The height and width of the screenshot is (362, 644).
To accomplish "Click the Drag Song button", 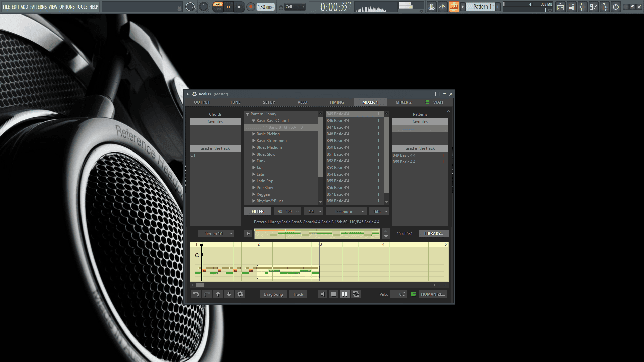I will [x=273, y=294].
